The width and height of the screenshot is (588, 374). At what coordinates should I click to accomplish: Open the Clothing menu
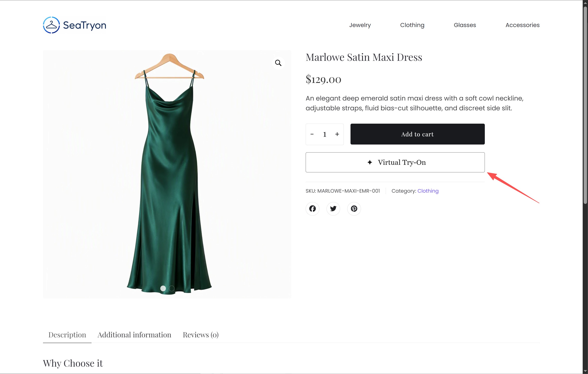[412, 25]
